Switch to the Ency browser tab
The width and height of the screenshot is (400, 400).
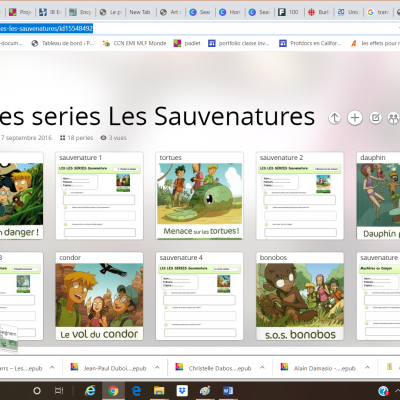pyautogui.click(x=81, y=12)
